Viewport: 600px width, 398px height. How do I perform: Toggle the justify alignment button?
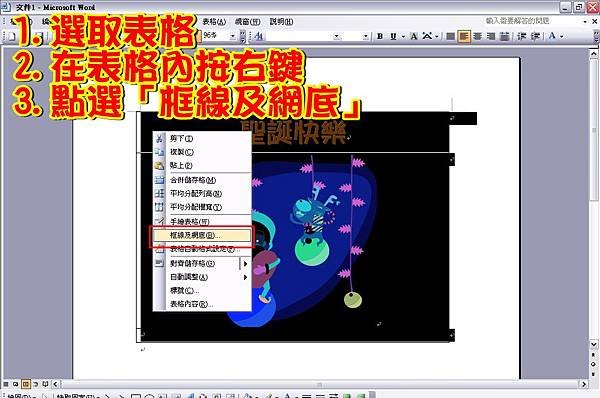tap(505, 36)
